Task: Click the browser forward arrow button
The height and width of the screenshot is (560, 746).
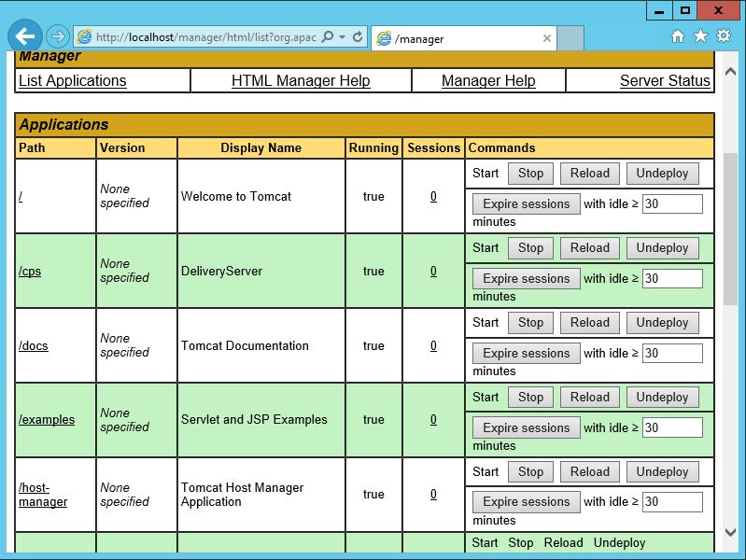Action: click(58, 36)
